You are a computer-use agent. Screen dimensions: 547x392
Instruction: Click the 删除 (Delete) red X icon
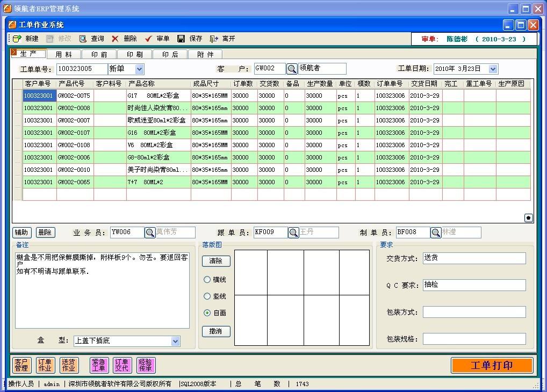[x=115, y=39]
